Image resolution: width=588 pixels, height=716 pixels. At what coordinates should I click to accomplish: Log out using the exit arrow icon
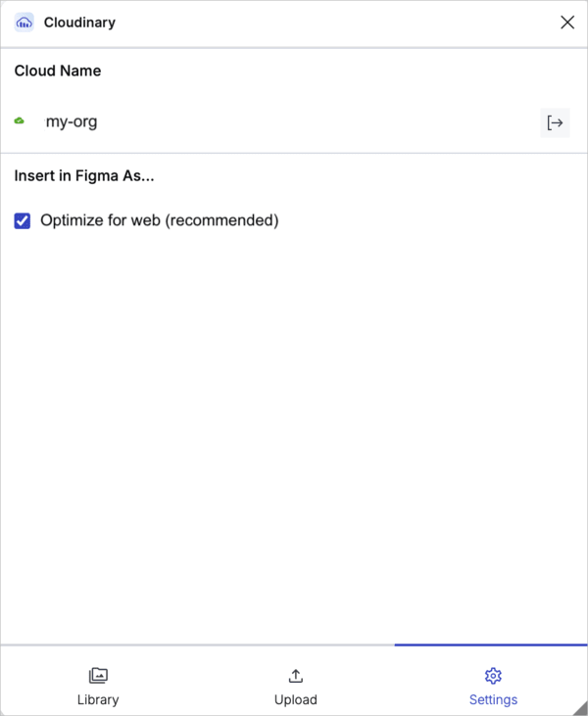tap(555, 122)
